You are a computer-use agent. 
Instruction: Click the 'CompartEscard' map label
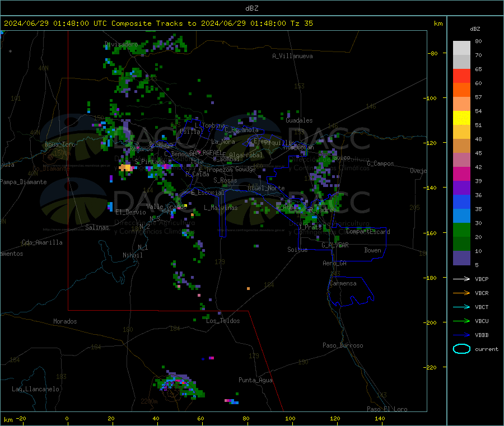click(368, 232)
